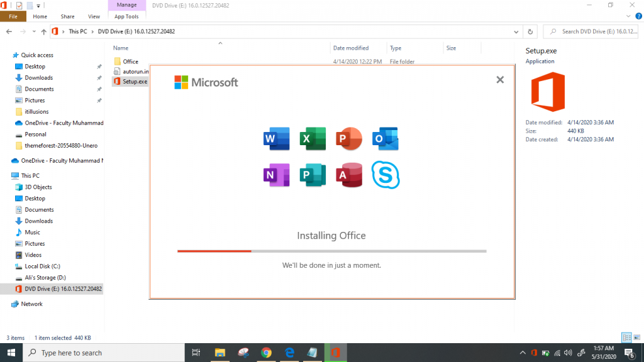
Task: Sort files by Type column
Action: point(396,48)
